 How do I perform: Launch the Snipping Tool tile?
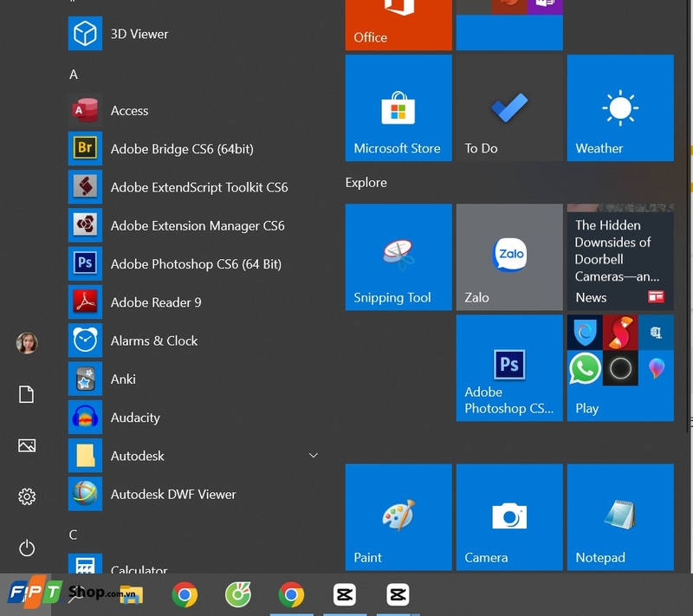click(398, 257)
